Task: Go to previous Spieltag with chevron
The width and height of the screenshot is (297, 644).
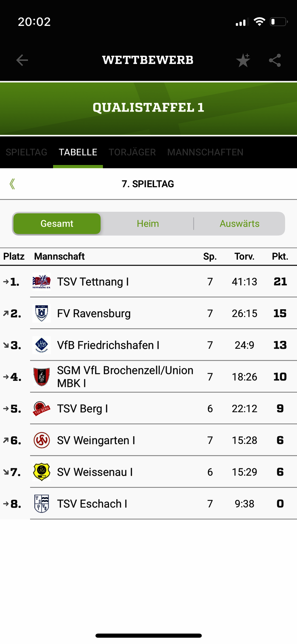Action: (13, 184)
